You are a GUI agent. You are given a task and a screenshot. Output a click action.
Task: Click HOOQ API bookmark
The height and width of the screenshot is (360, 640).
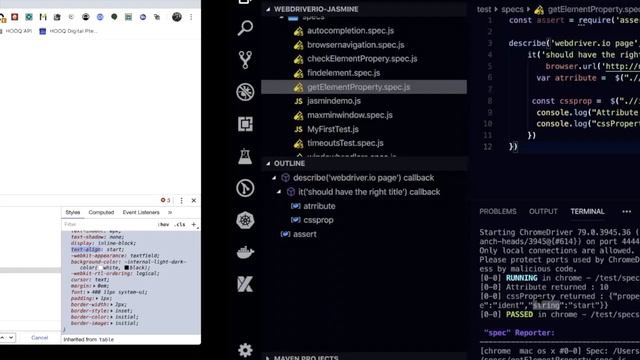click(16, 31)
